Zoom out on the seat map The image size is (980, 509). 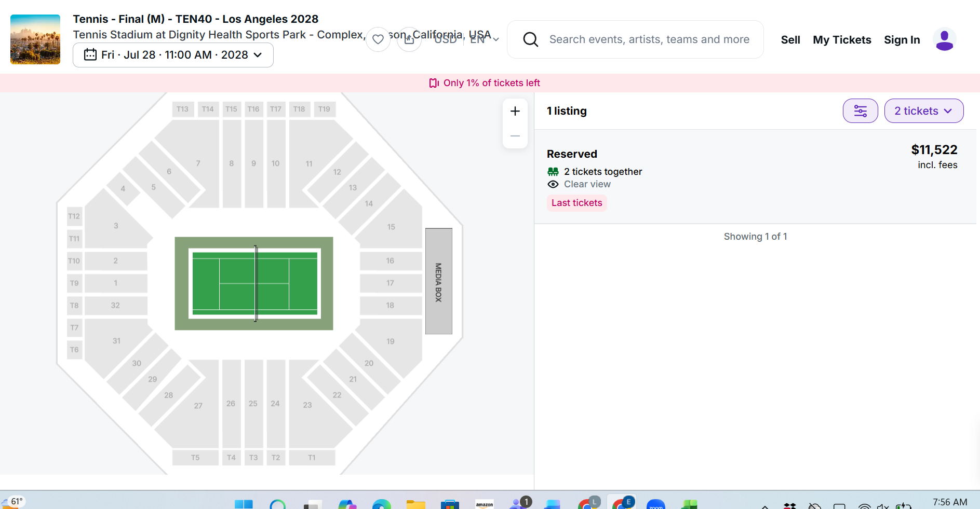(x=515, y=136)
